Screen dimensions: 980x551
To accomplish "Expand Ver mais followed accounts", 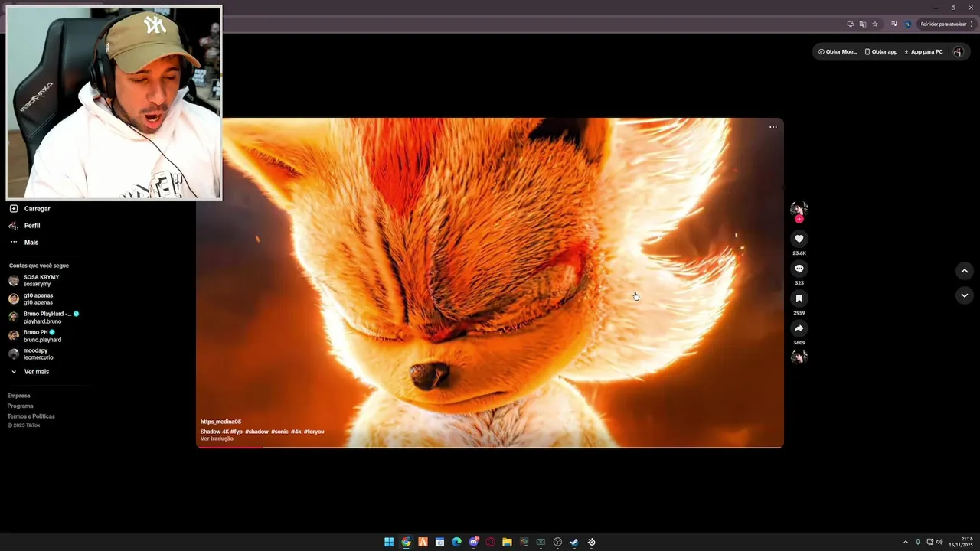I will (30, 372).
